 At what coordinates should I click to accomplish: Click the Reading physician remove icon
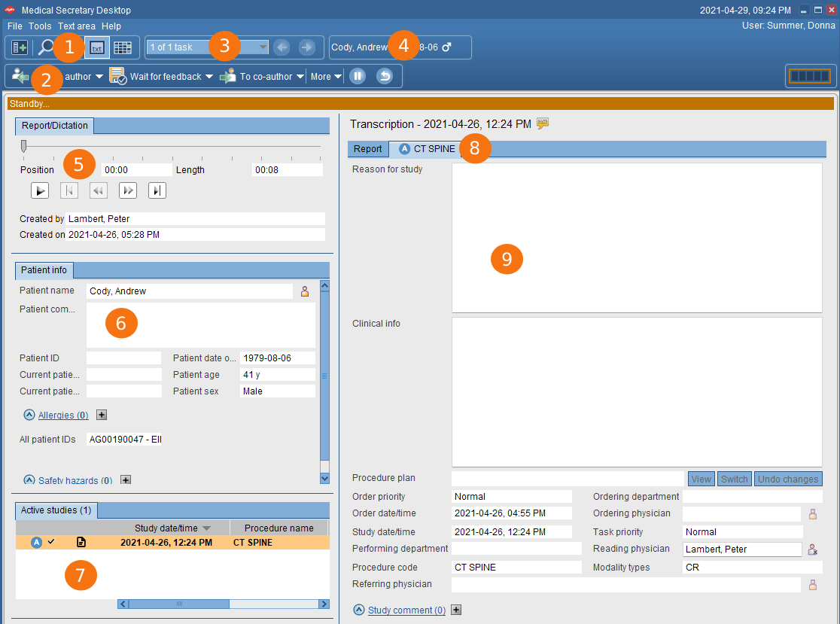click(813, 549)
